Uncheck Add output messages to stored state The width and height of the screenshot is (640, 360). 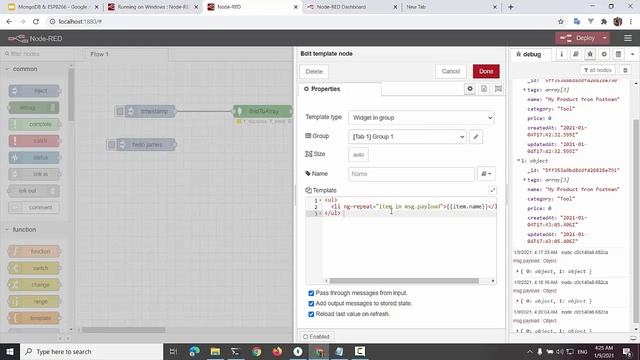(311, 304)
